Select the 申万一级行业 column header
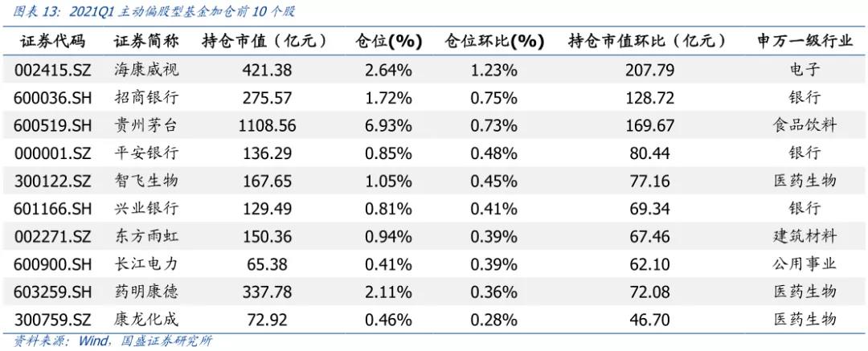 (805, 40)
